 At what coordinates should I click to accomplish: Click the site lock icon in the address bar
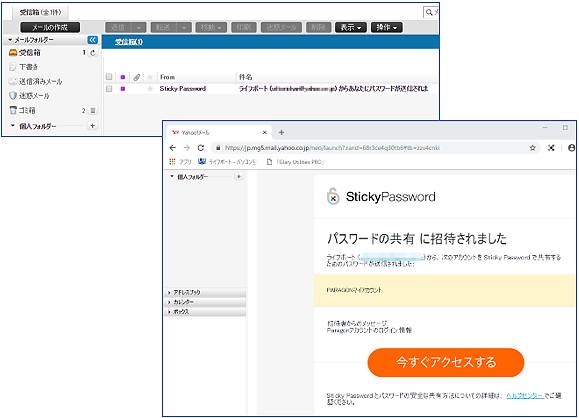tap(218, 148)
